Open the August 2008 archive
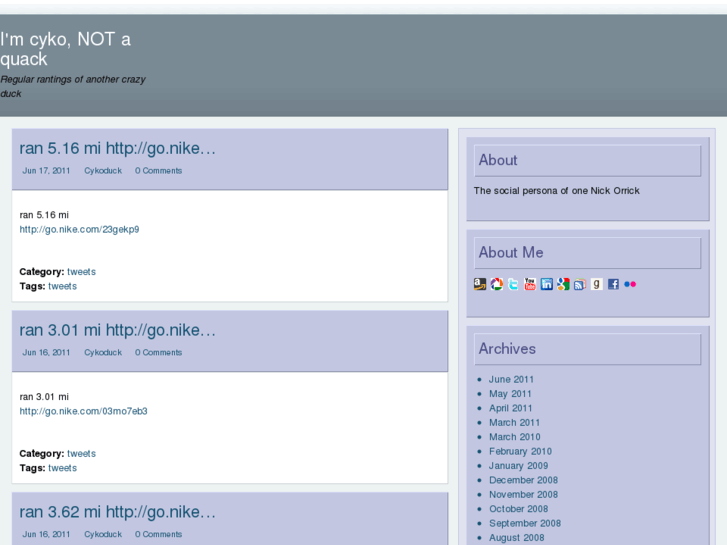 coord(517,538)
